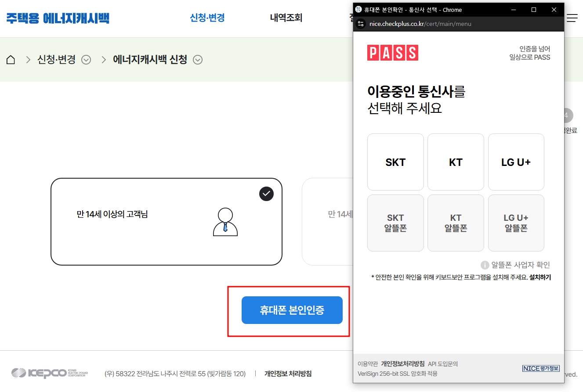This screenshot has height=392, width=583.
Task: Toggle the checkmark on 만 14세 이상의 고객님 card
Action: (x=266, y=194)
